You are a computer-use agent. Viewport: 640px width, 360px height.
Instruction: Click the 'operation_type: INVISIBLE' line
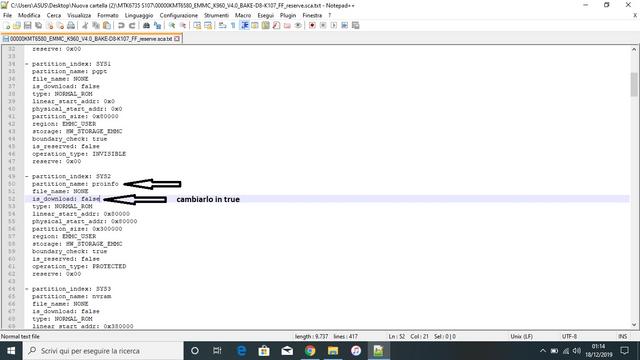click(79, 154)
